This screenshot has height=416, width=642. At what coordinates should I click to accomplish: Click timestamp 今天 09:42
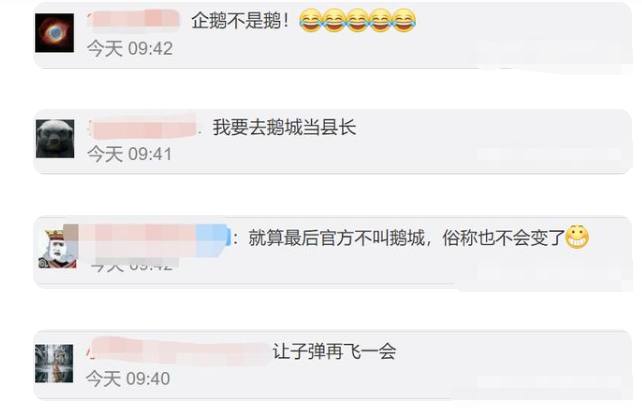pyautogui.click(x=130, y=48)
